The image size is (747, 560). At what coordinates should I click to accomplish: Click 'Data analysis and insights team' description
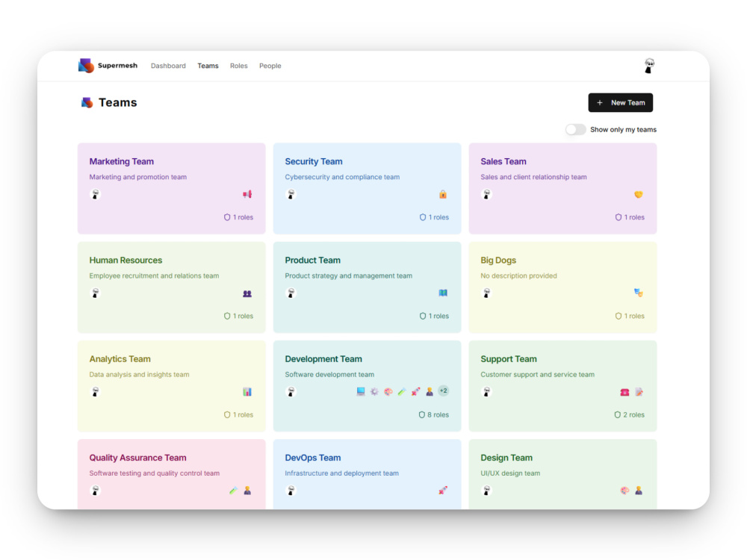(x=139, y=374)
